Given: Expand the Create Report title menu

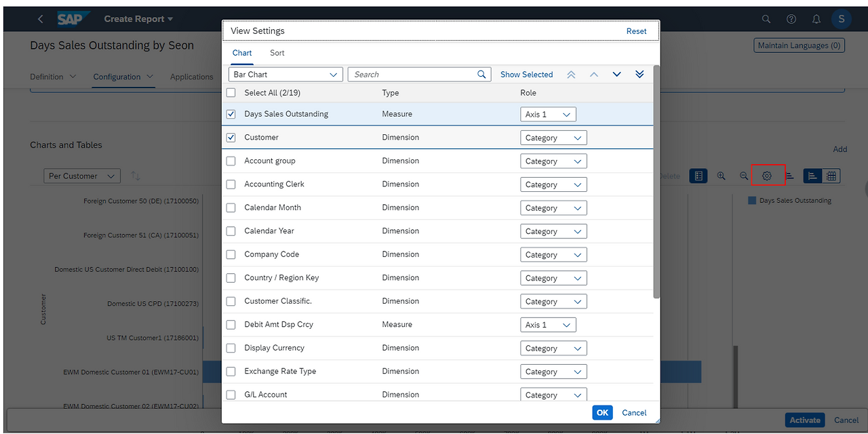Looking at the screenshot, I should click(x=138, y=19).
